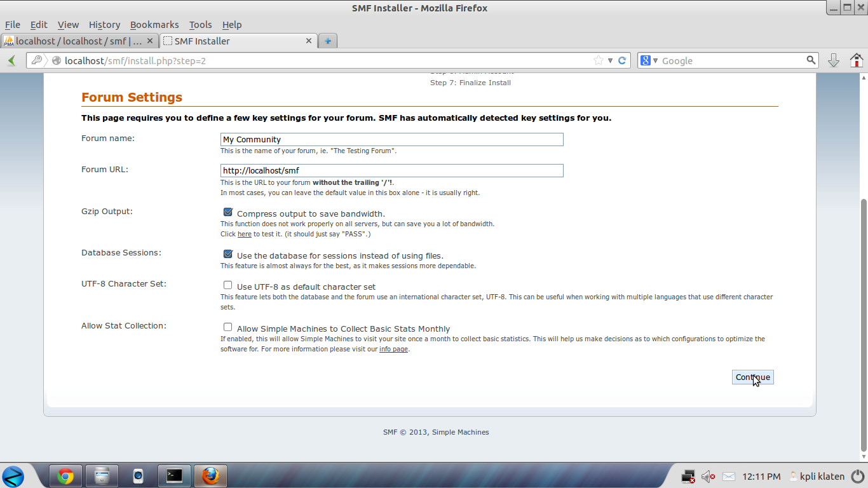Open the downloads arrow icon
868x488 pixels.
(x=834, y=60)
